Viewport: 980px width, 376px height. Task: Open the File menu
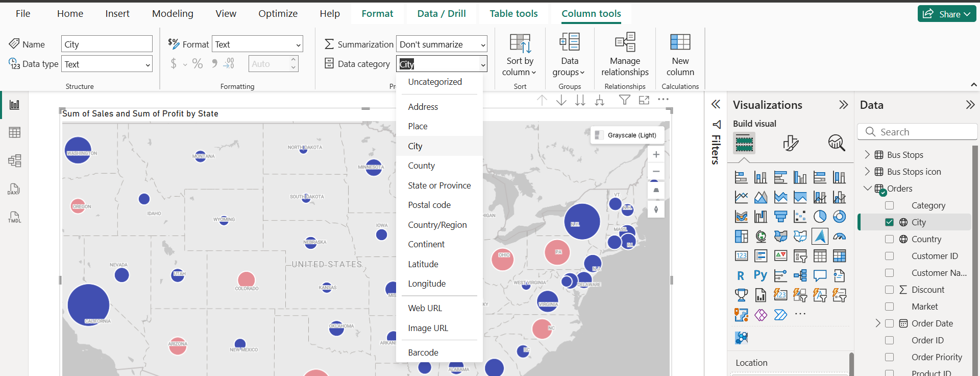tap(23, 14)
